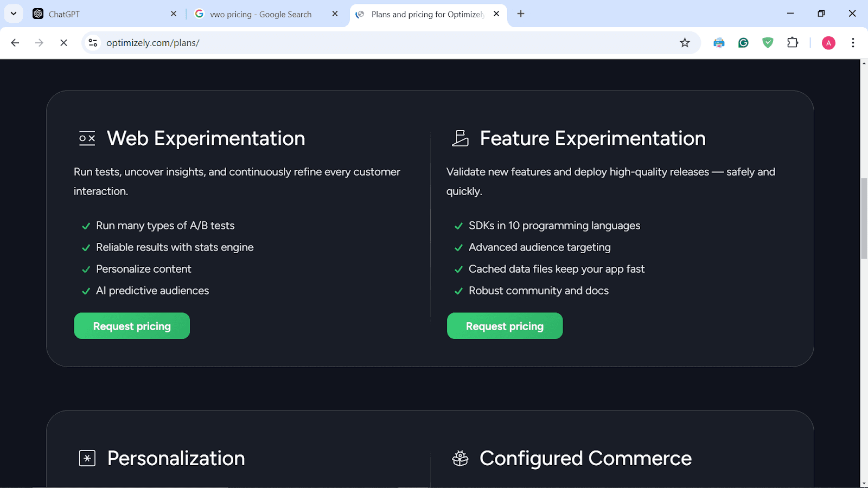Open the printer extension icon

tap(719, 43)
